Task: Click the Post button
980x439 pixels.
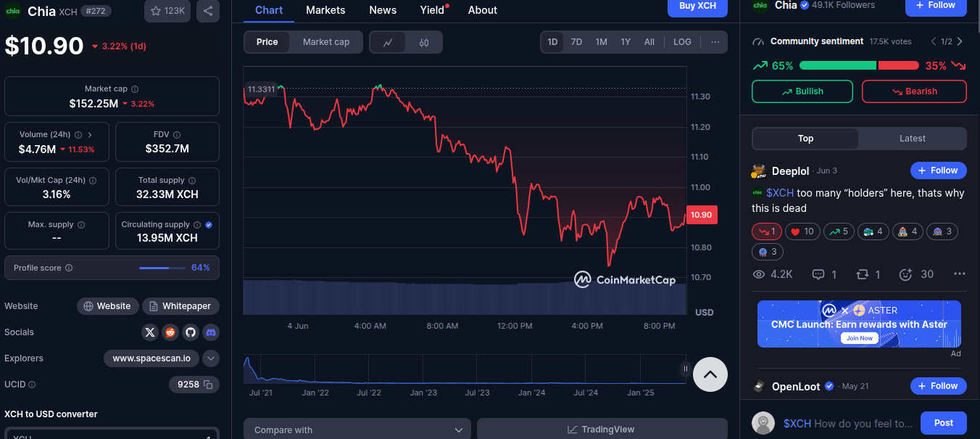Action: 944,423
